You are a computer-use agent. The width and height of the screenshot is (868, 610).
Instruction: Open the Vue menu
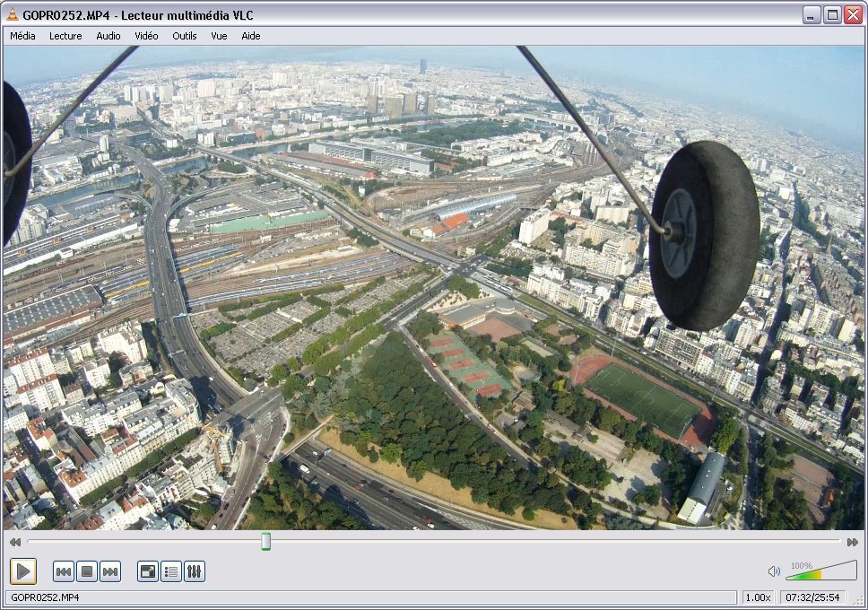(x=219, y=36)
